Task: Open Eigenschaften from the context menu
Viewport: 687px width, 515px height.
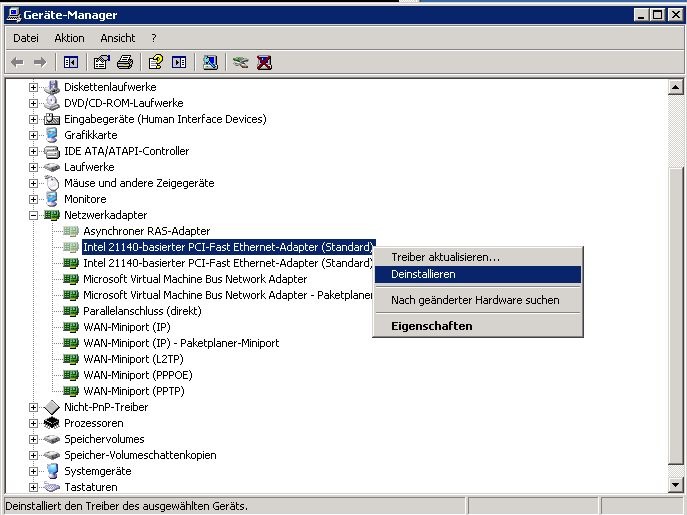Action: tap(431, 326)
